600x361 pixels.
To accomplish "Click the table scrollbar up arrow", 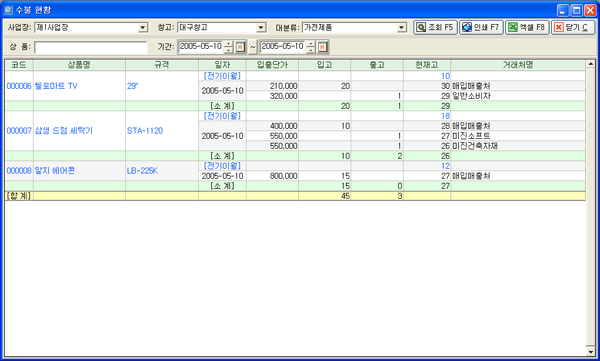I will pyautogui.click(x=590, y=64).
